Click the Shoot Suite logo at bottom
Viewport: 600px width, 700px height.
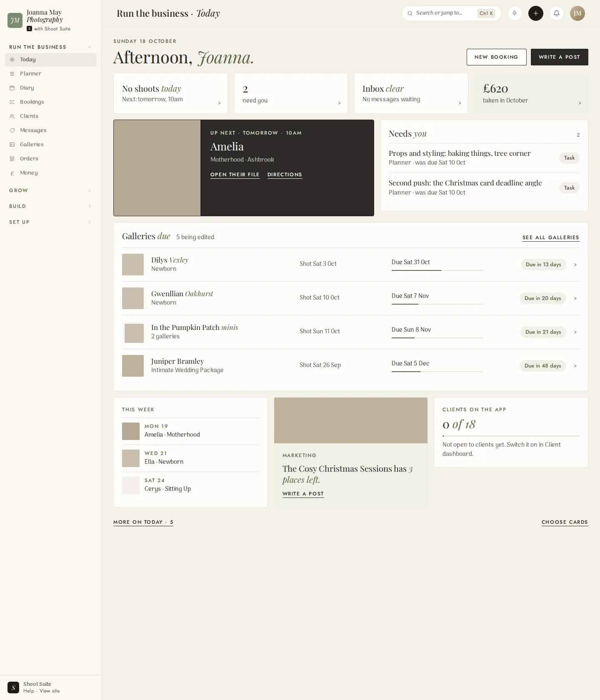[13, 687]
